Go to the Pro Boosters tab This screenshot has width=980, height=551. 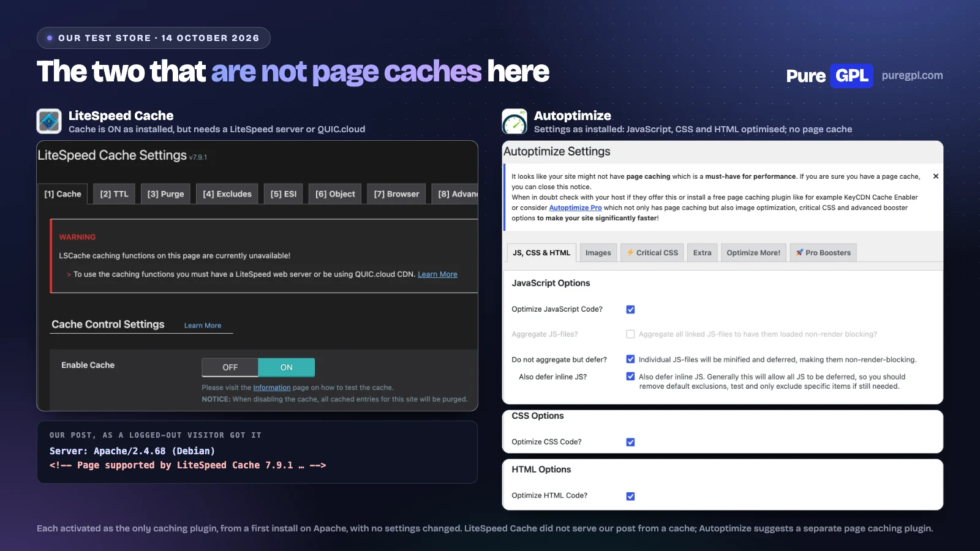click(823, 253)
